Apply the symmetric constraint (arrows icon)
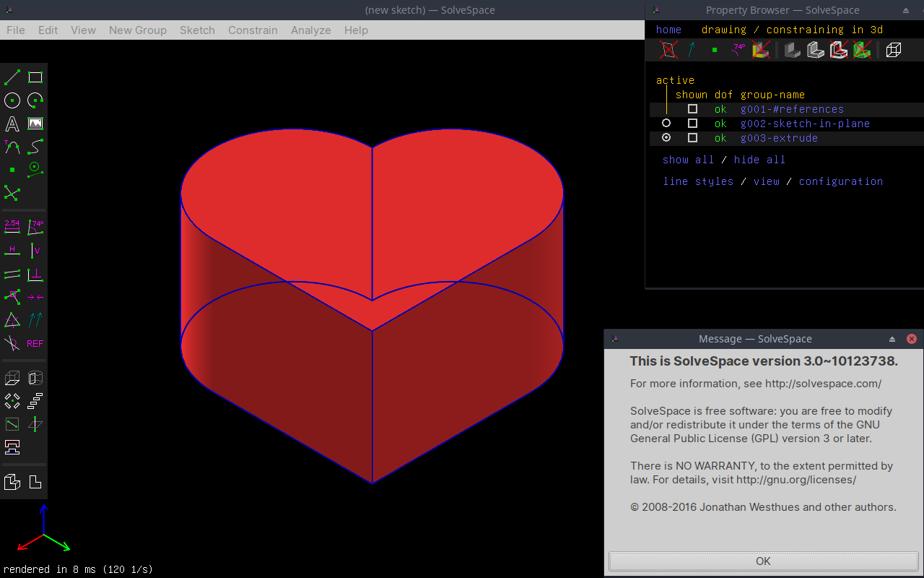Image resolution: width=924 pixels, height=578 pixels. [x=35, y=297]
